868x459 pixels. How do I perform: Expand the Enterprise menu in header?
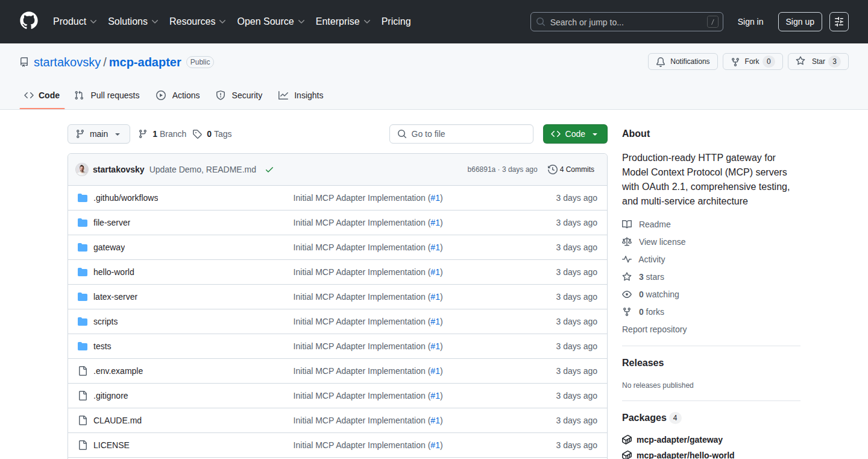344,22
